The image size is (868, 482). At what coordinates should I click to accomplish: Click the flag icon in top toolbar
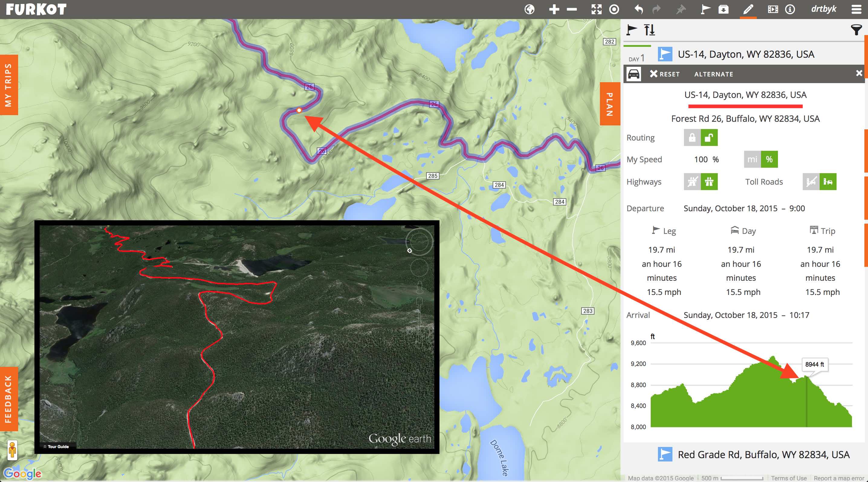point(705,9)
